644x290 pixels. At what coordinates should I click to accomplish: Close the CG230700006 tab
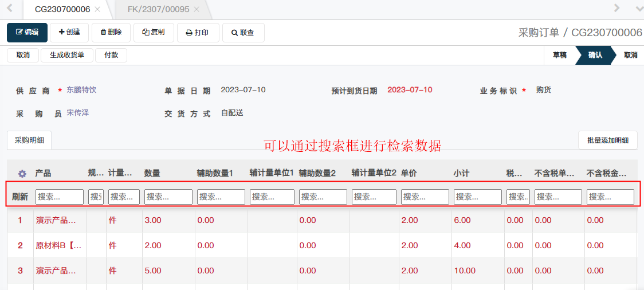pos(97,9)
